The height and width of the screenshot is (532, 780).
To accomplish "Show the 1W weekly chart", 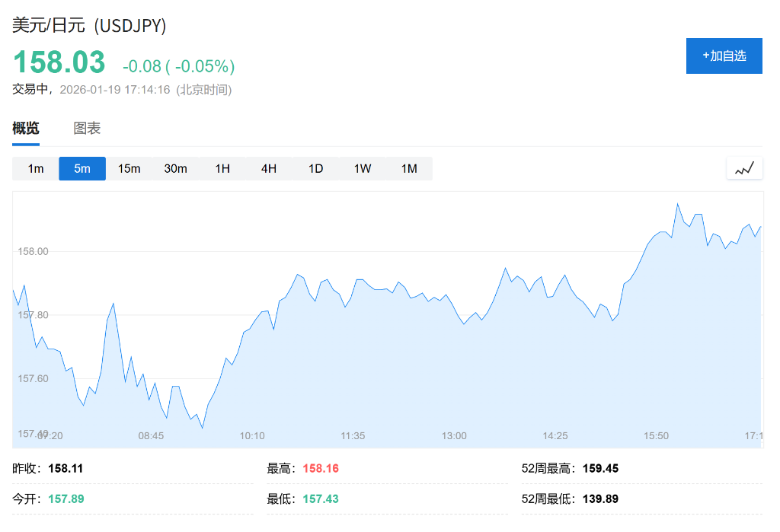I will tap(363, 168).
